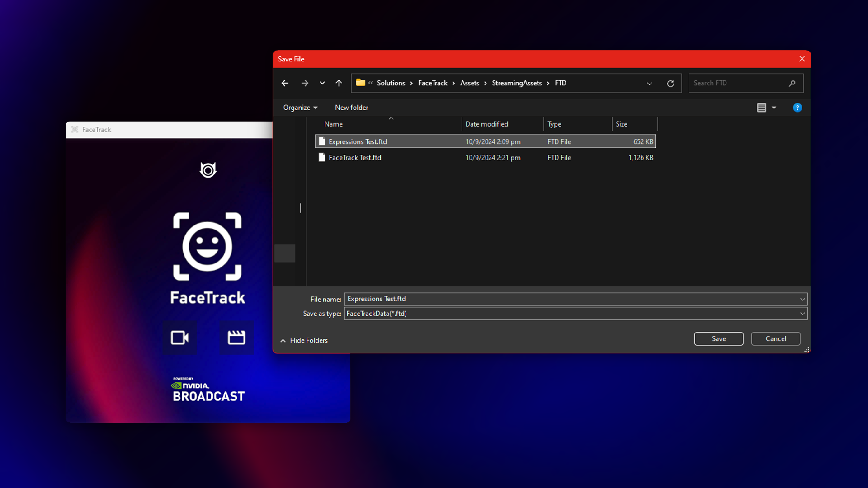Expand address bar previous locations dropdown

(649, 84)
